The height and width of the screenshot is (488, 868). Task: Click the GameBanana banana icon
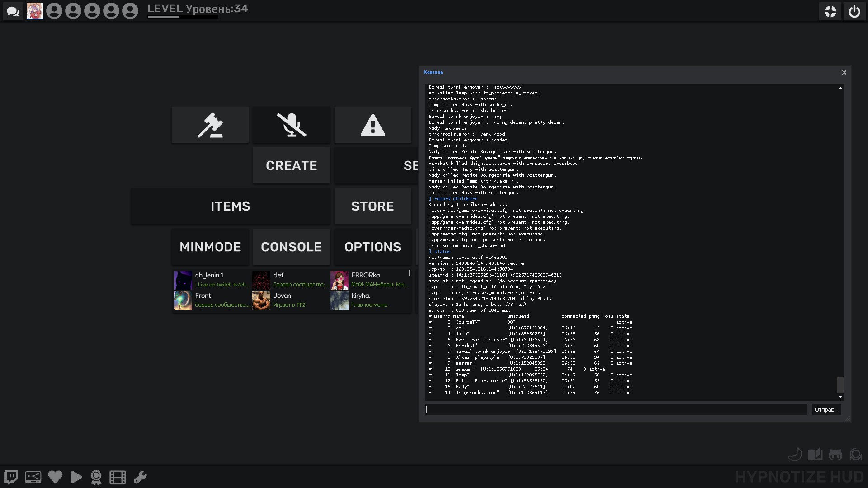(795, 454)
